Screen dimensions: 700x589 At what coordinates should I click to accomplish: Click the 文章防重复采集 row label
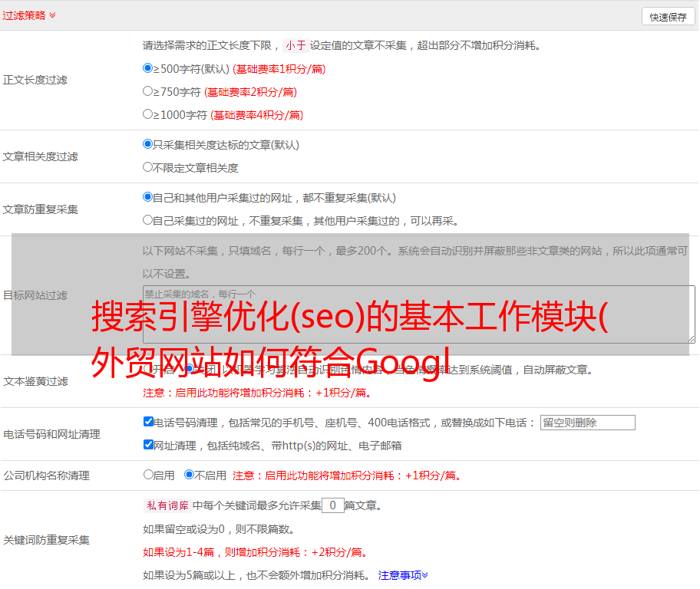(40, 209)
